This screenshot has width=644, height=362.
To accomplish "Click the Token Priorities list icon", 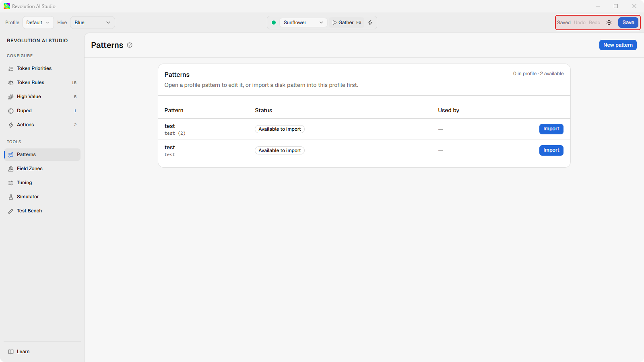I will coord(11,69).
